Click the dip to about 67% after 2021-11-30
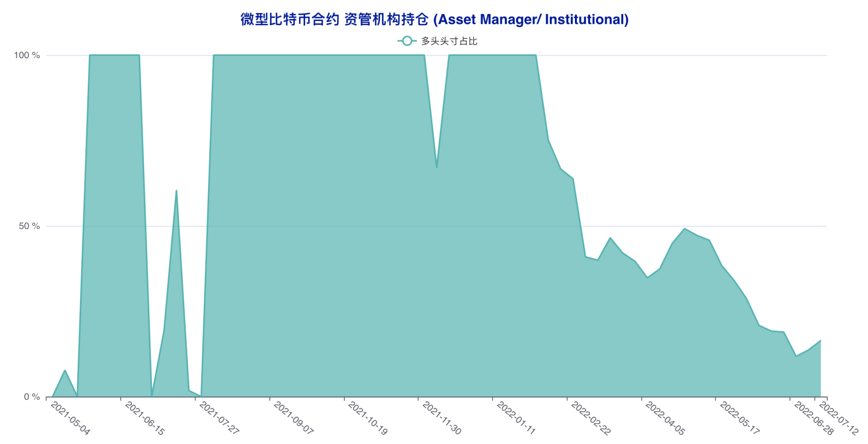Screen dimensions: 868x444 [x=437, y=167]
